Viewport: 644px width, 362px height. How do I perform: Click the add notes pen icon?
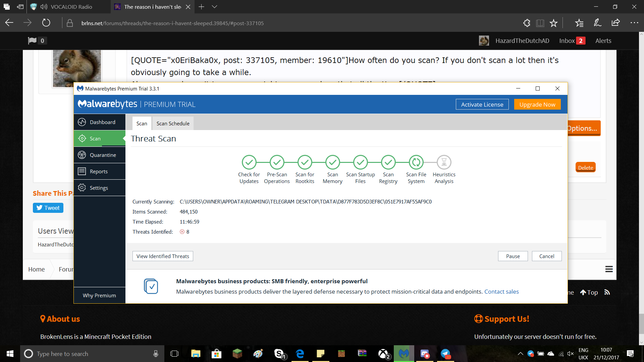(597, 23)
